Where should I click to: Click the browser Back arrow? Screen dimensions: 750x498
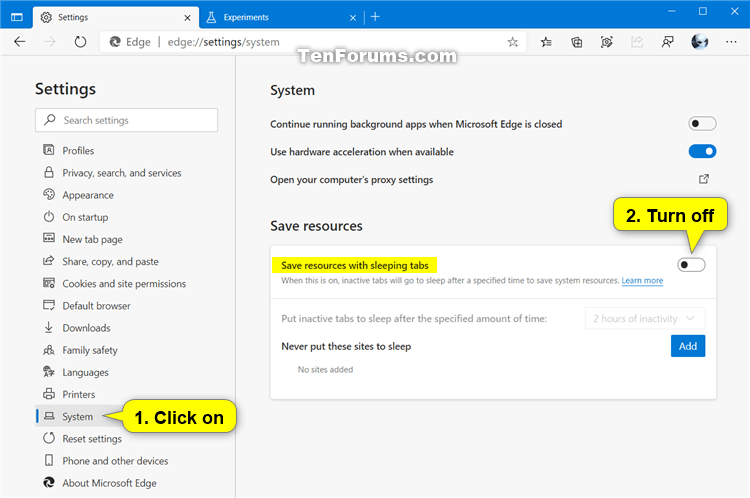pyautogui.click(x=20, y=42)
